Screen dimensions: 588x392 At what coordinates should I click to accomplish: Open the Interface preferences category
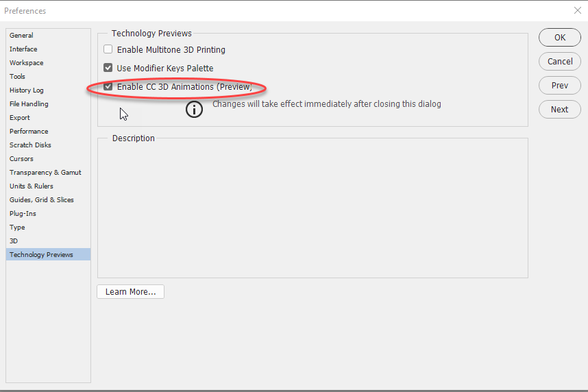(23, 49)
